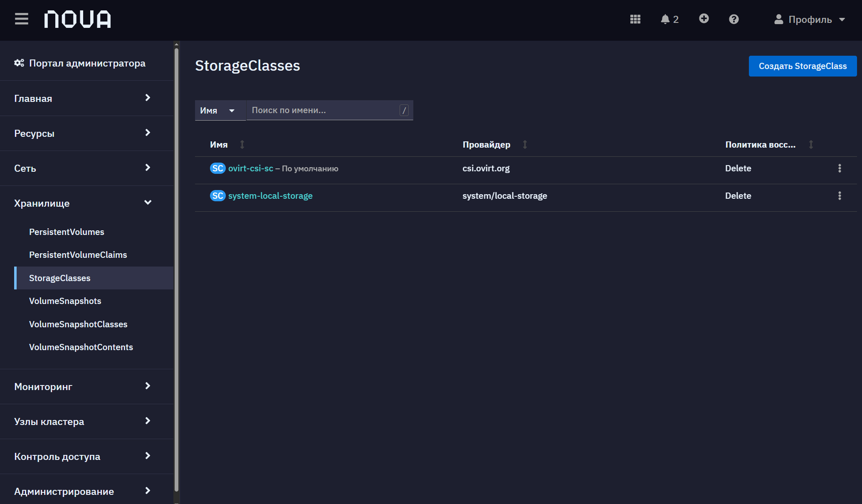Click the sidebar vertical scrollbar
Screen dimensions: 862x504
coord(176,269)
